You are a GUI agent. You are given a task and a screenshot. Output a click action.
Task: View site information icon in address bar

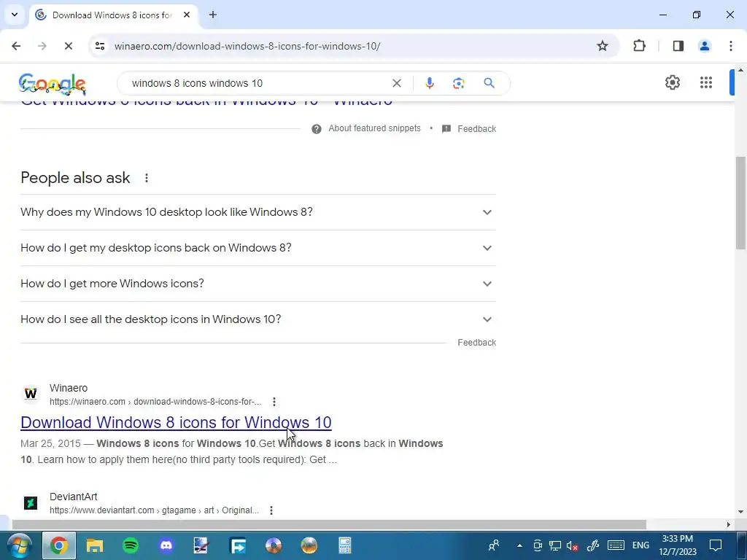point(100,46)
